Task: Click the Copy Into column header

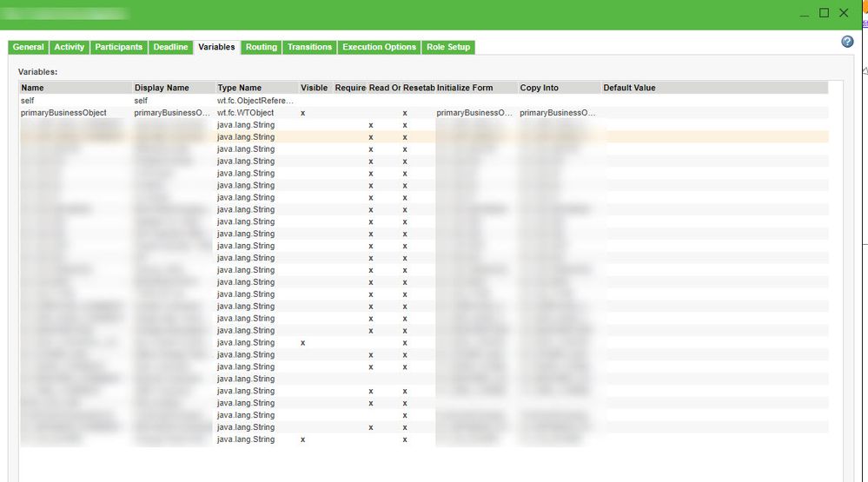Action: pos(559,88)
